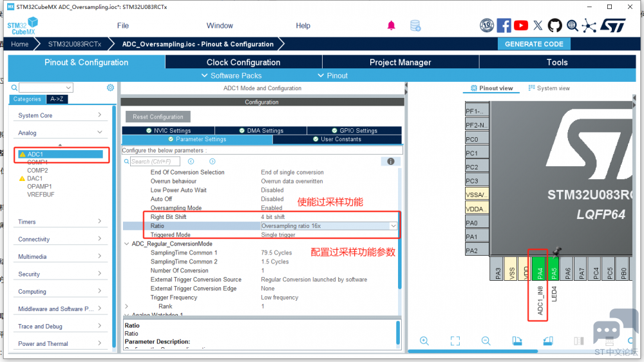Open the Window menu
The height and width of the screenshot is (362, 644).
pos(220,26)
